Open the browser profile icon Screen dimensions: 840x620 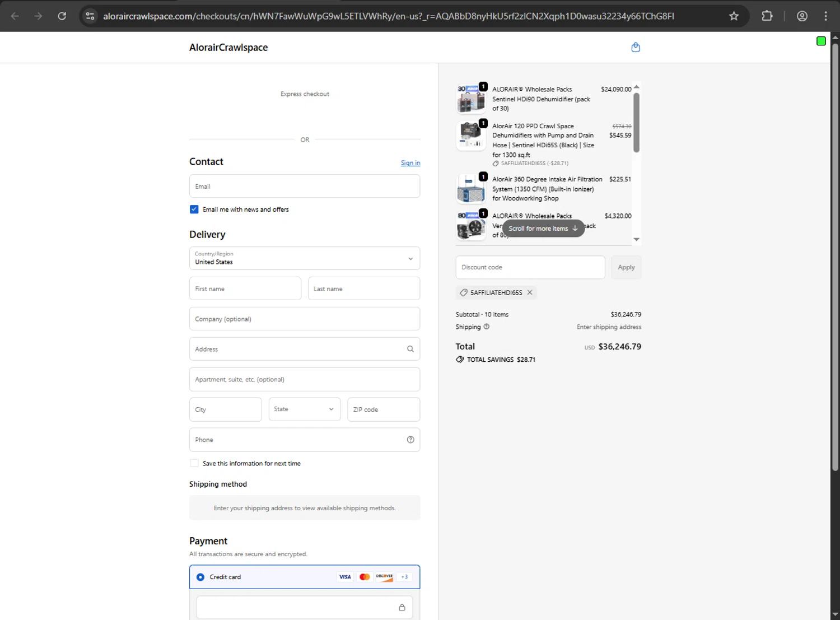tap(802, 16)
